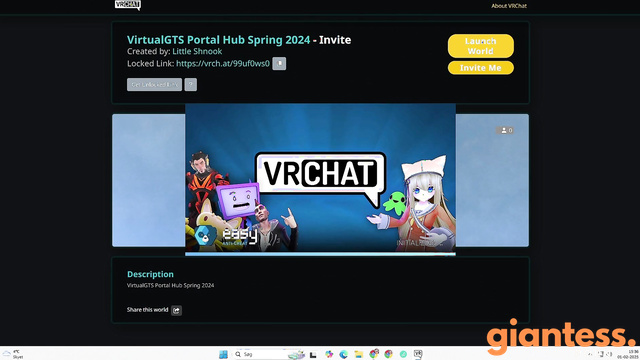
Task: Click the share icon beside Share this world
Action: [176, 310]
